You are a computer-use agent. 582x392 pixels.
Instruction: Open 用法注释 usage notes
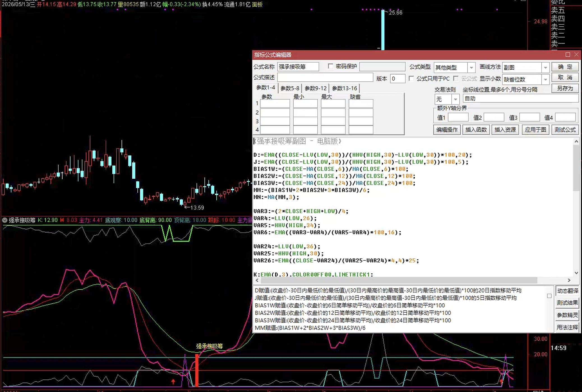[x=567, y=327]
